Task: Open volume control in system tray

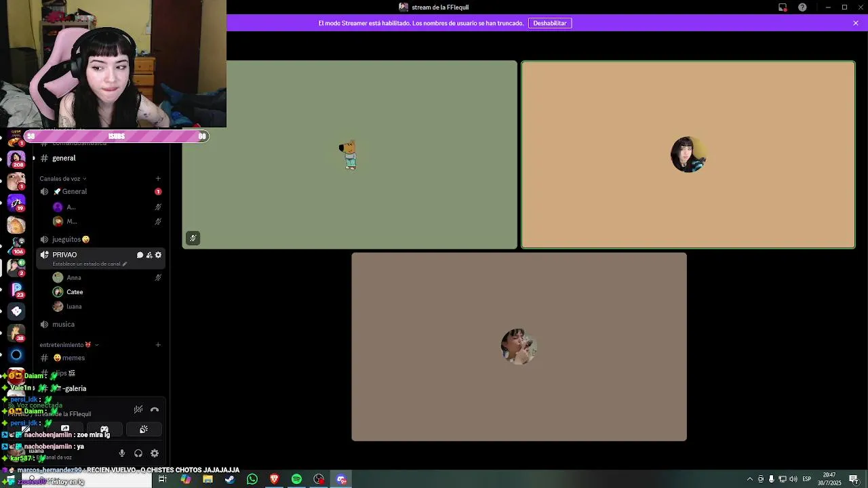Action: [794, 479]
